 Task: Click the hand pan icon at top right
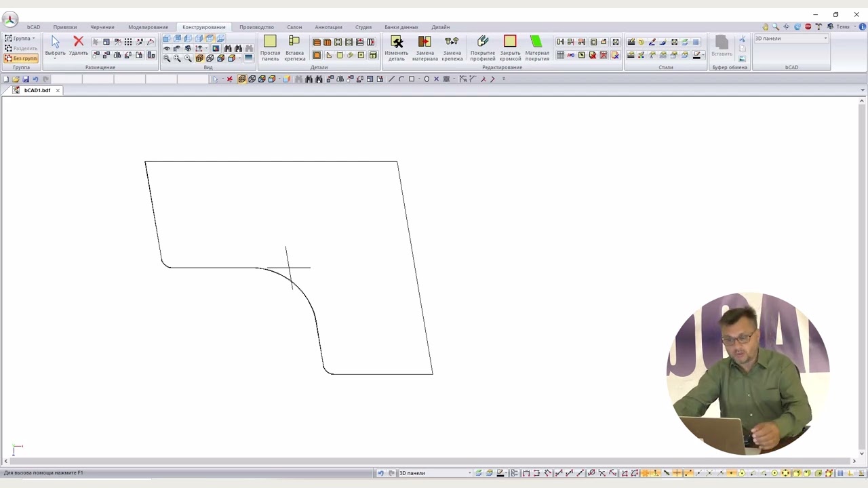coord(766,26)
